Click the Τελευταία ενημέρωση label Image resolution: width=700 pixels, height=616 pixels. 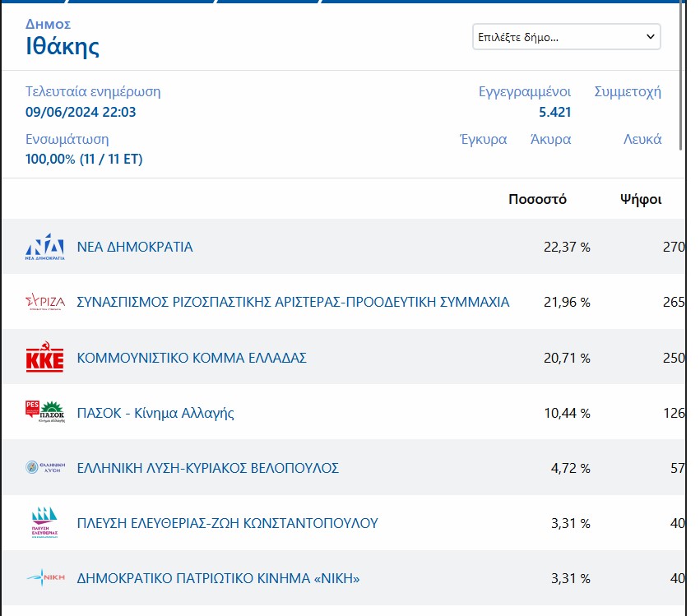click(x=93, y=91)
